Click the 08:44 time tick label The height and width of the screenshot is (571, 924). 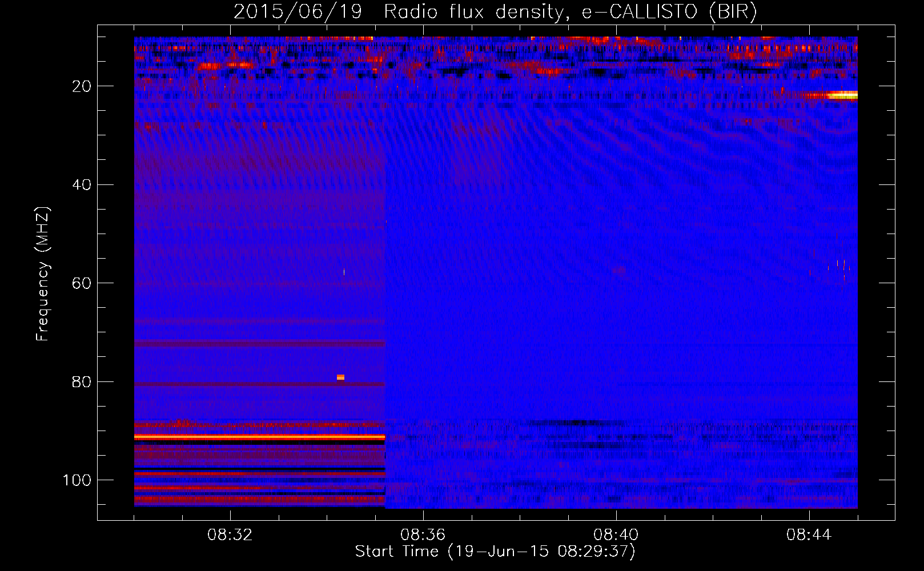[x=809, y=535]
